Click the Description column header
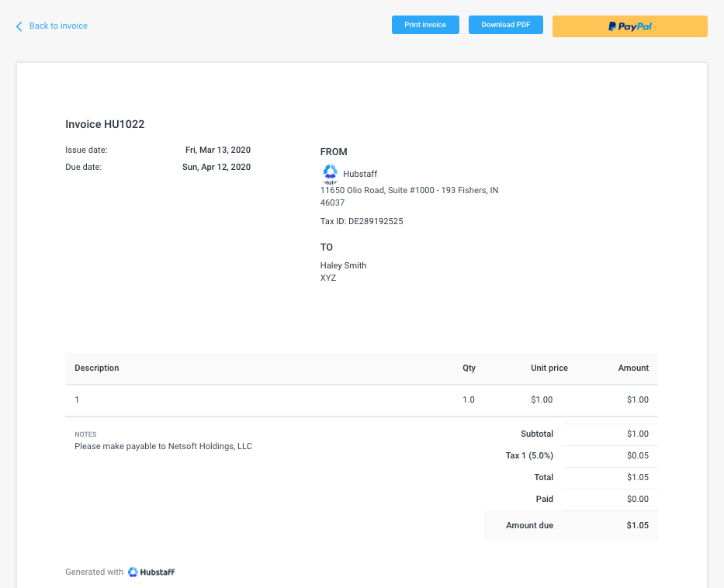 point(96,368)
